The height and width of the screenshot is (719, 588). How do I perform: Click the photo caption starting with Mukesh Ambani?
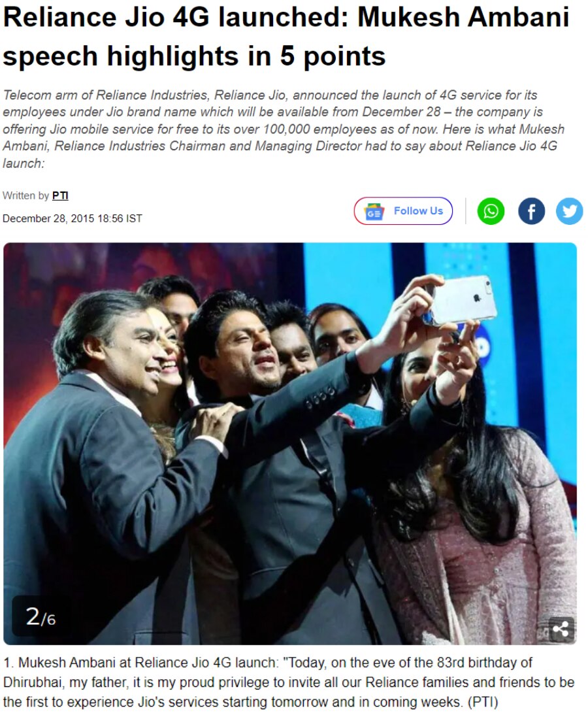click(x=288, y=682)
